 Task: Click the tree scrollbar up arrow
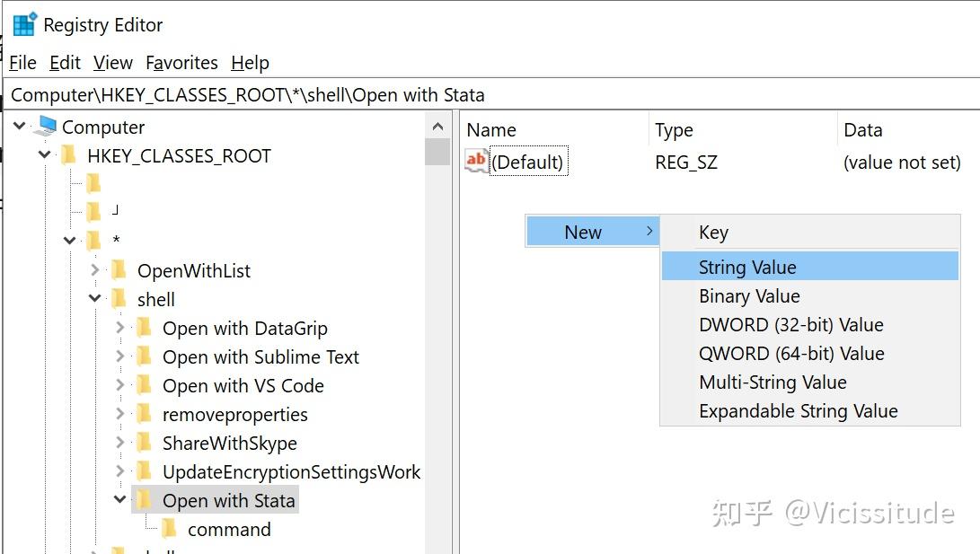(438, 128)
